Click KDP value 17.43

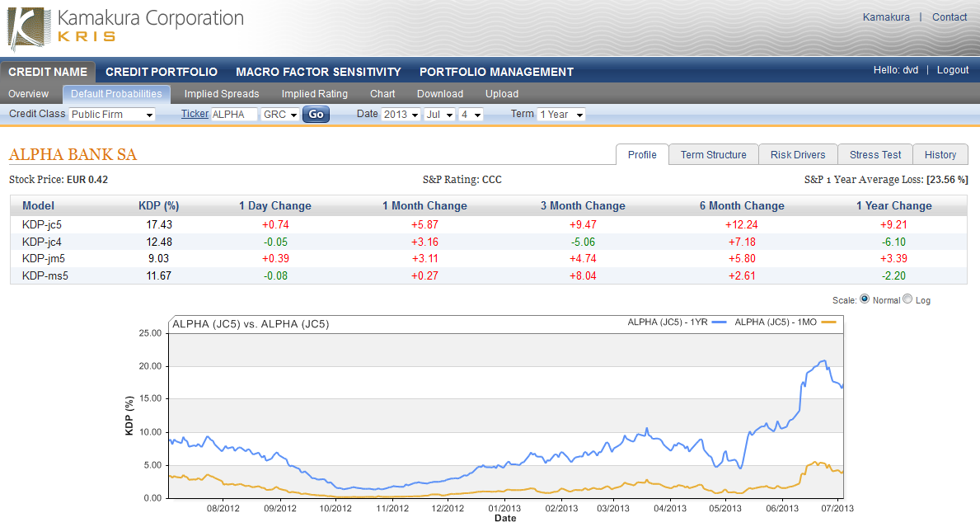pos(159,224)
